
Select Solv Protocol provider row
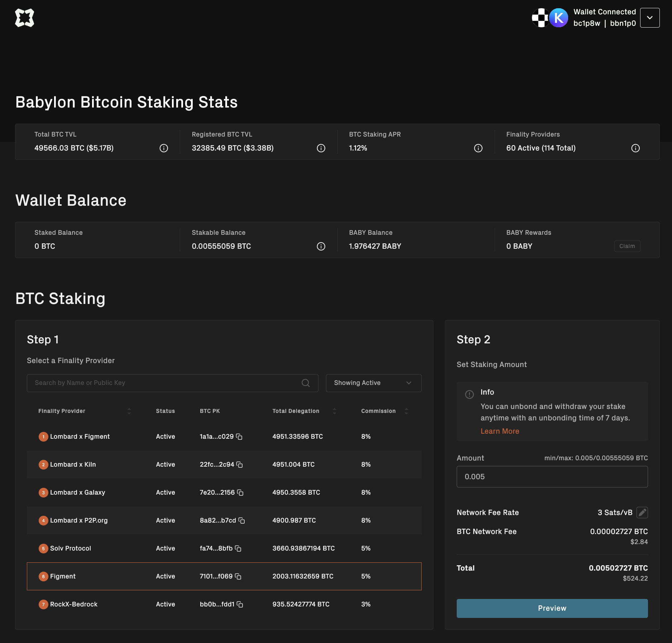224,548
